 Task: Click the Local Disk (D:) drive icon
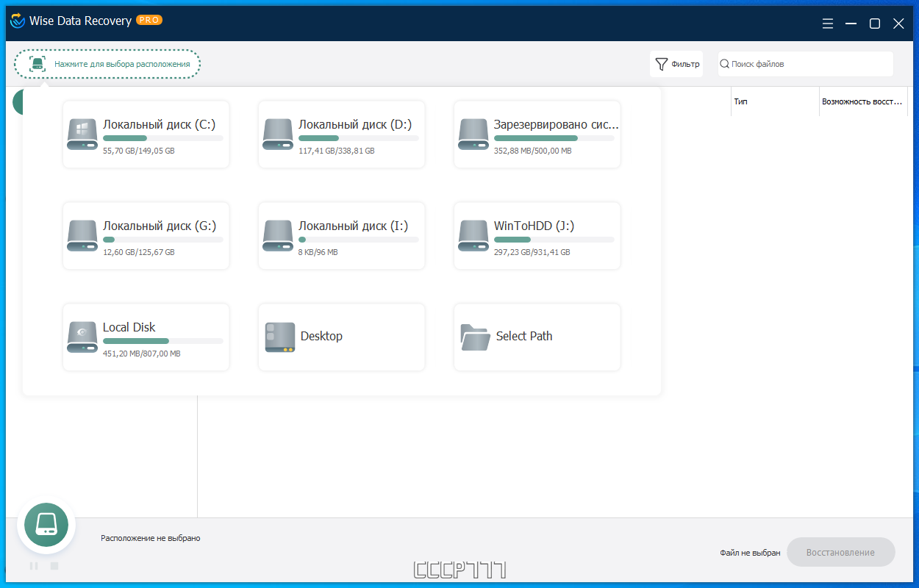click(277, 135)
